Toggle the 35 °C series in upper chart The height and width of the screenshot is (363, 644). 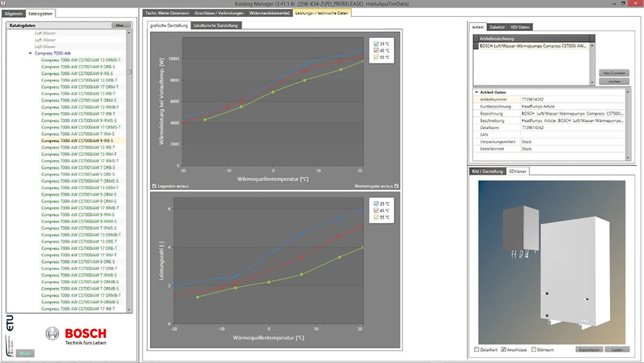377,44
